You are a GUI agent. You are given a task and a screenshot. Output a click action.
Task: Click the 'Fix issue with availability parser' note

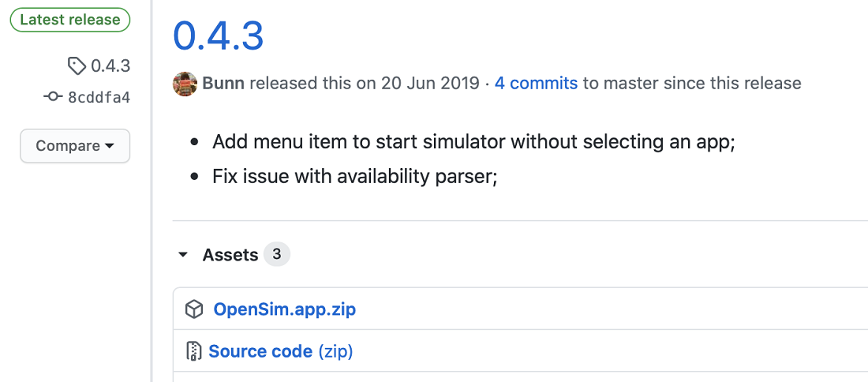pyautogui.click(x=355, y=177)
